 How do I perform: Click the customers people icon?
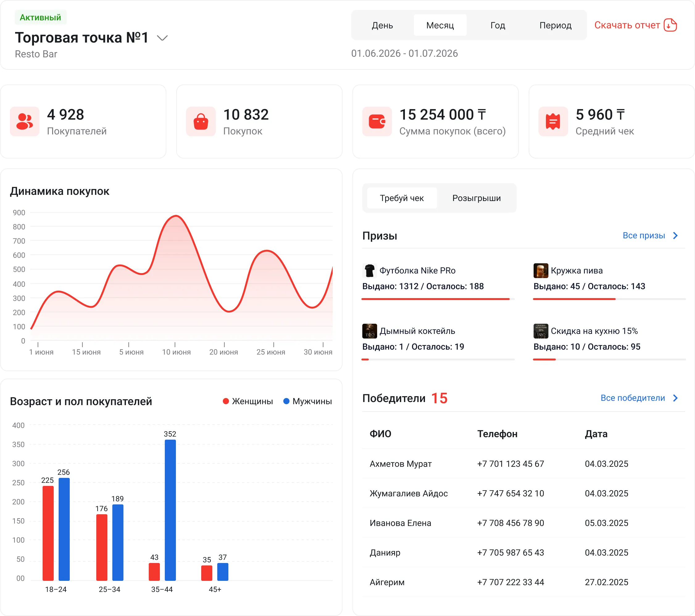point(25,121)
